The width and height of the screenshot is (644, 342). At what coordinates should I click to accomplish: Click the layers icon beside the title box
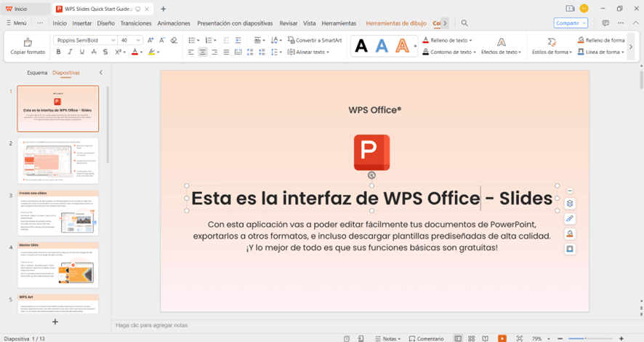(570, 204)
